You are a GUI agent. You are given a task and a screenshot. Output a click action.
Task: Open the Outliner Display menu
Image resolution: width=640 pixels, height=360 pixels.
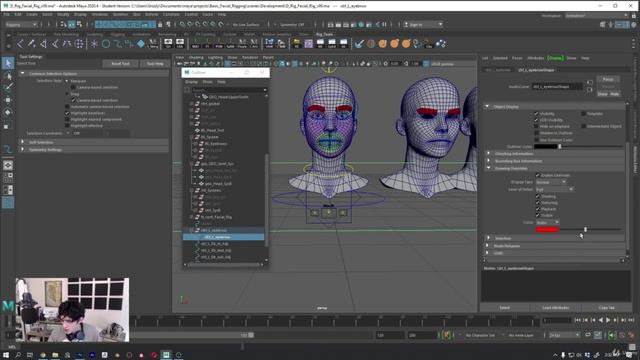[191, 82]
